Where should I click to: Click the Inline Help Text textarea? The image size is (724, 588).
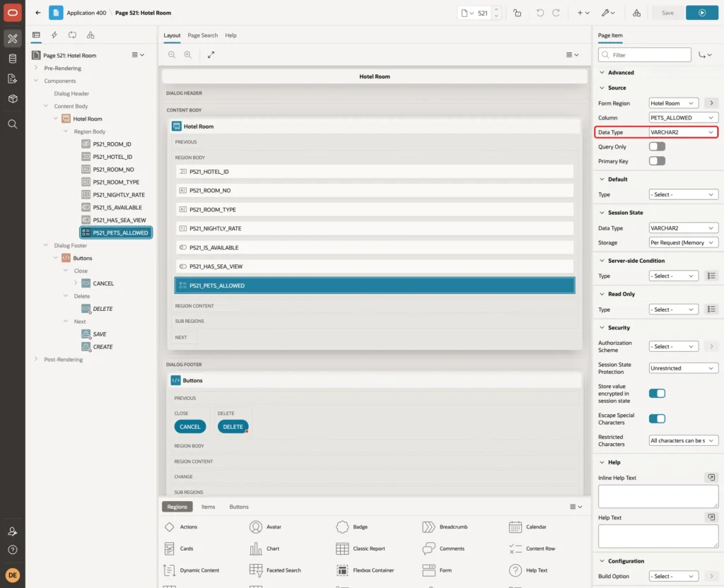[x=658, y=496]
